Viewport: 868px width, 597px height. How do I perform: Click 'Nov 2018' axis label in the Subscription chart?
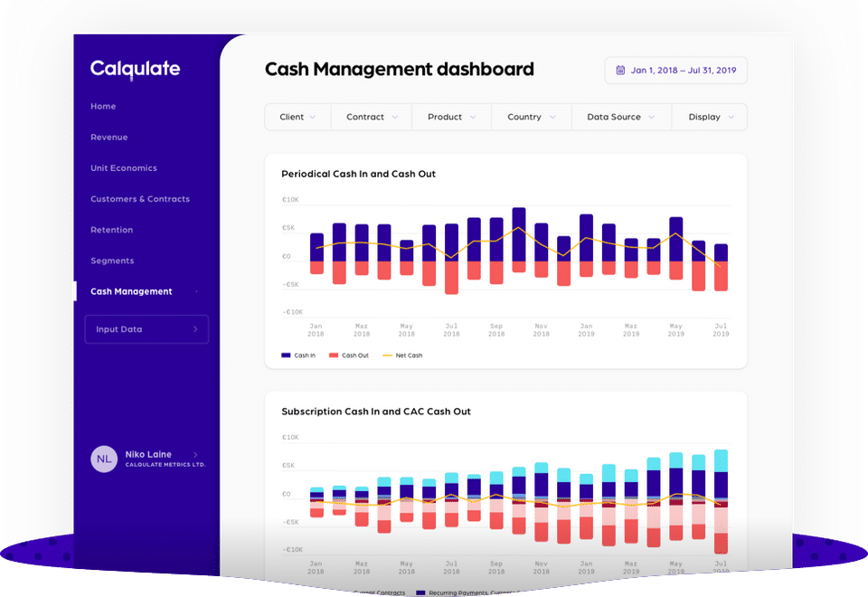point(542,568)
